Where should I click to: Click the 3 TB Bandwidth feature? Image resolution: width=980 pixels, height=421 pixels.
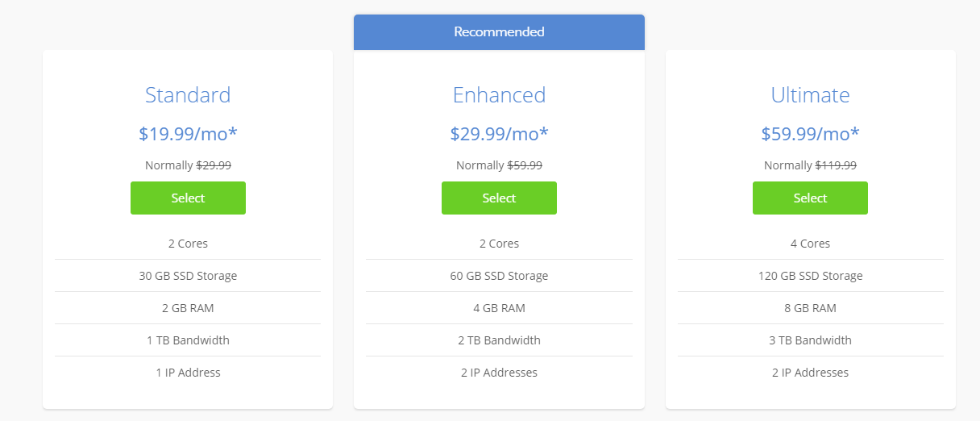[810, 340]
